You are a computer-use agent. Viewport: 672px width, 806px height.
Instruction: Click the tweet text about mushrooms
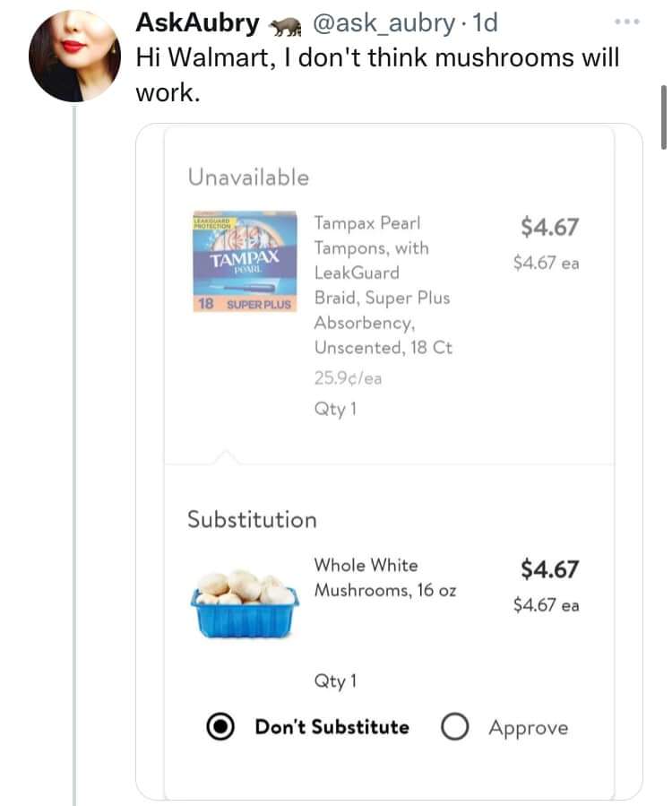[376, 74]
